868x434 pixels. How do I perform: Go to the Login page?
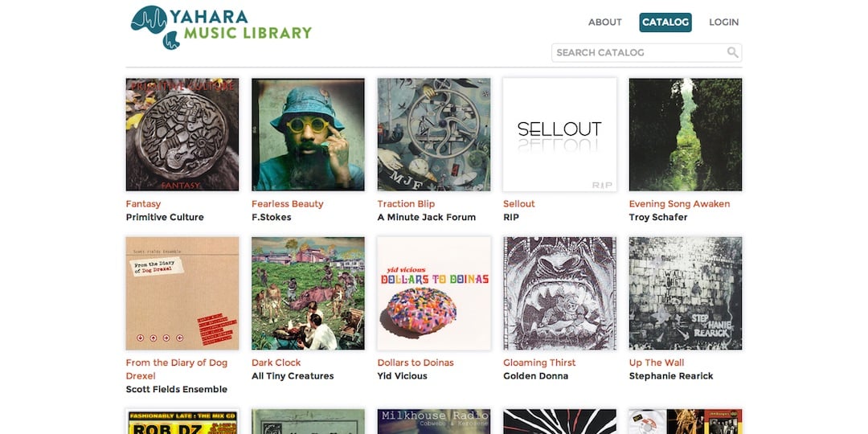(723, 23)
